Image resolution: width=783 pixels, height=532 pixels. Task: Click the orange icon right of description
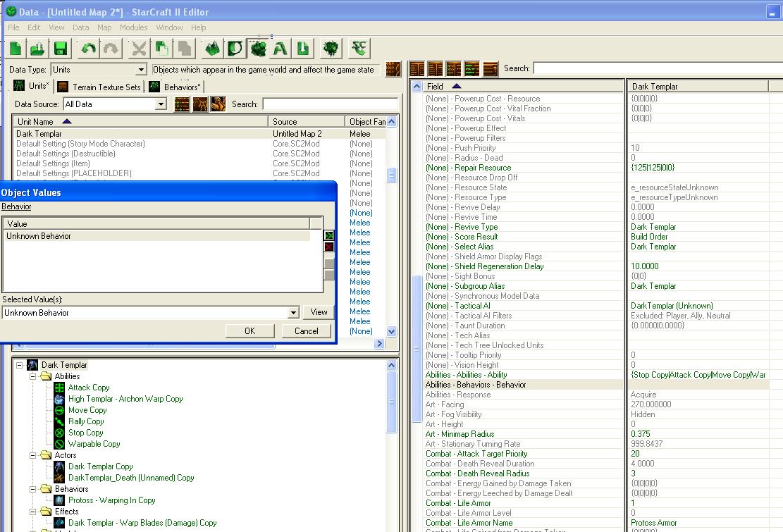[393, 69]
